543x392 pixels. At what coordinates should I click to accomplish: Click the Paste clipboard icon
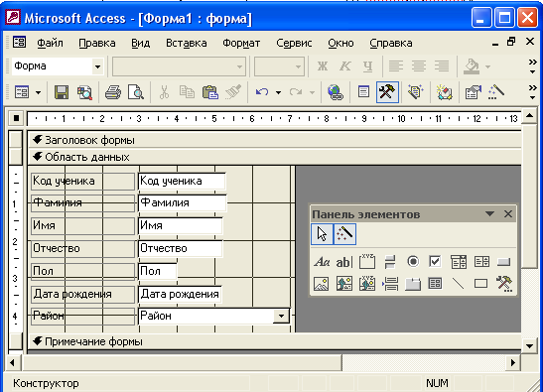coord(209,92)
